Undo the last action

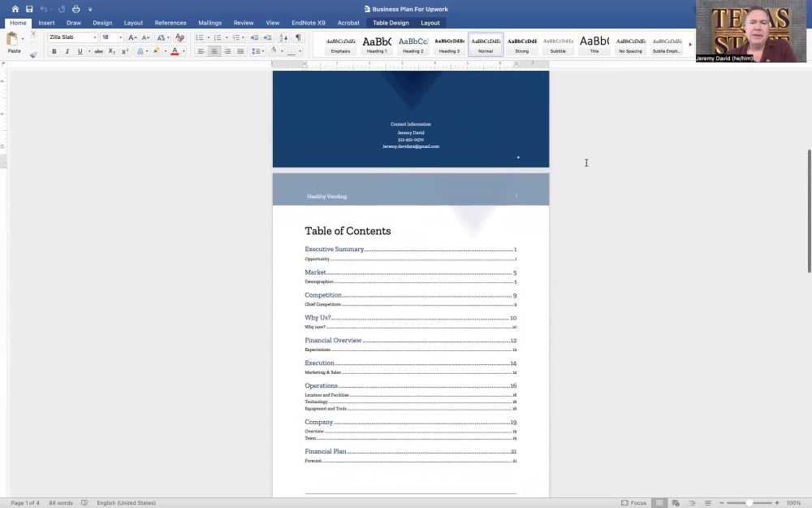pyautogui.click(x=44, y=9)
